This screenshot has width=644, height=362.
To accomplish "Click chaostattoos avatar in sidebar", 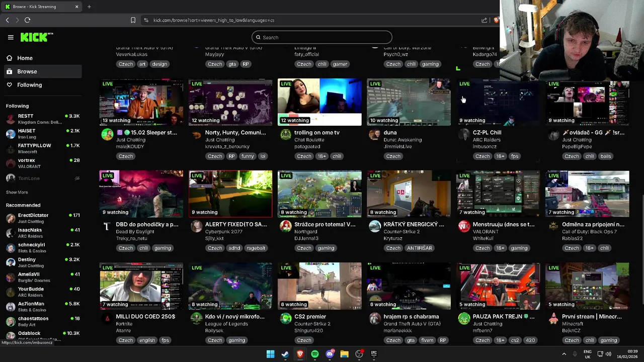I will point(11,321).
